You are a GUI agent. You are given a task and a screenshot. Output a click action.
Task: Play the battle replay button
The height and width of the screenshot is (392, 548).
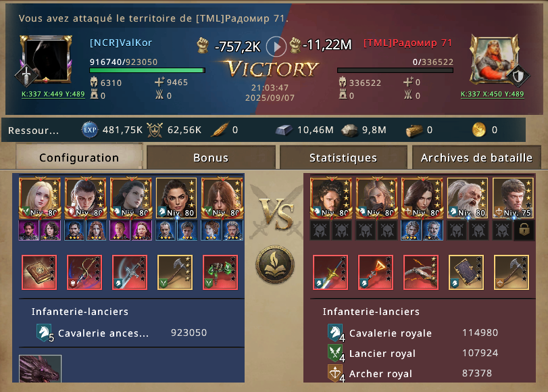pos(276,47)
